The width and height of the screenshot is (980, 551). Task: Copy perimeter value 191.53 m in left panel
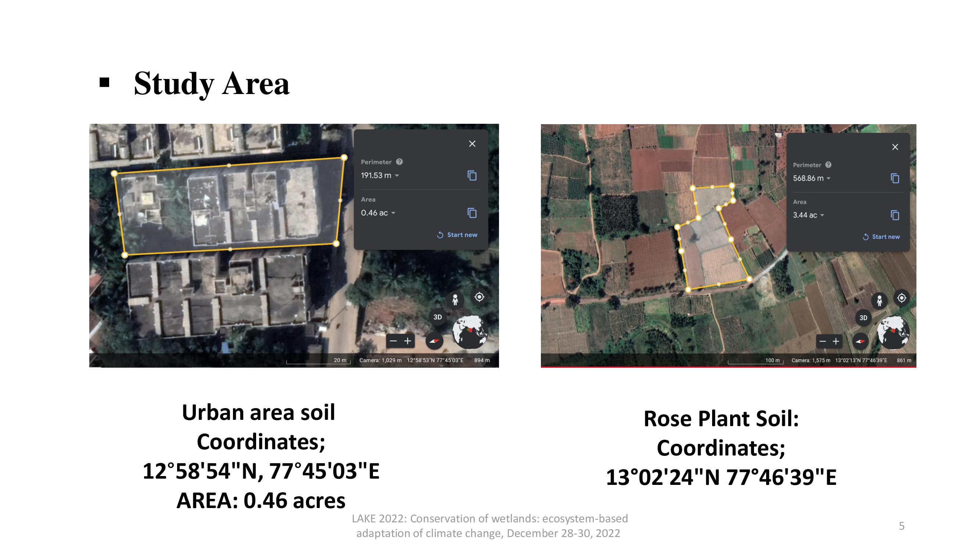[472, 175]
